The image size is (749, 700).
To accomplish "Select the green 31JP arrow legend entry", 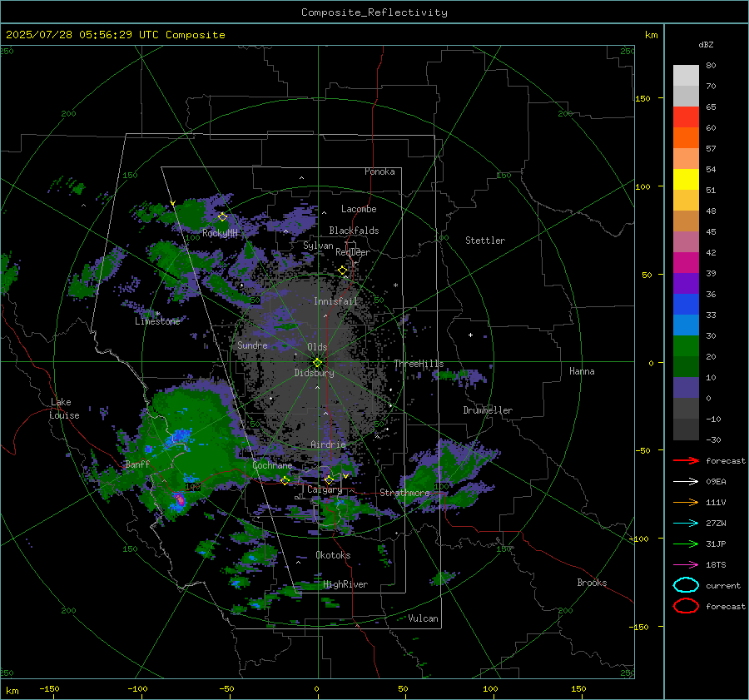I will click(686, 544).
